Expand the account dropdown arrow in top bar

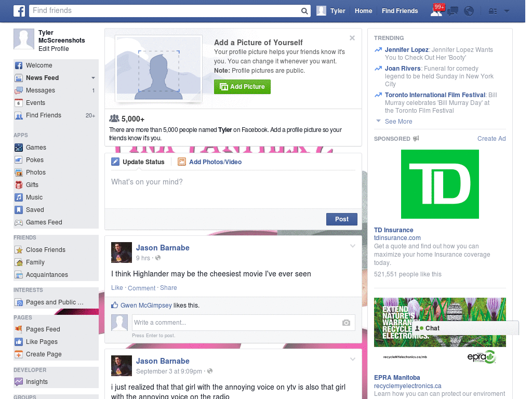coord(507,11)
